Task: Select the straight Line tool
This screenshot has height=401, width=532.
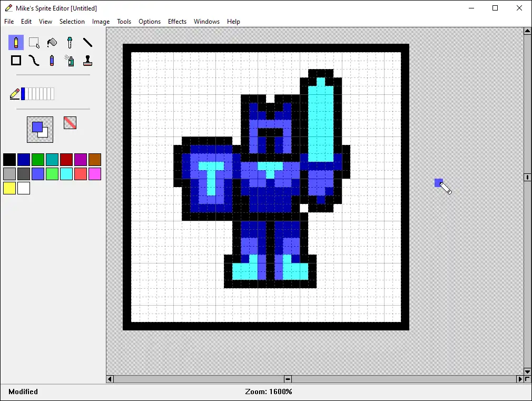Action: point(87,43)
